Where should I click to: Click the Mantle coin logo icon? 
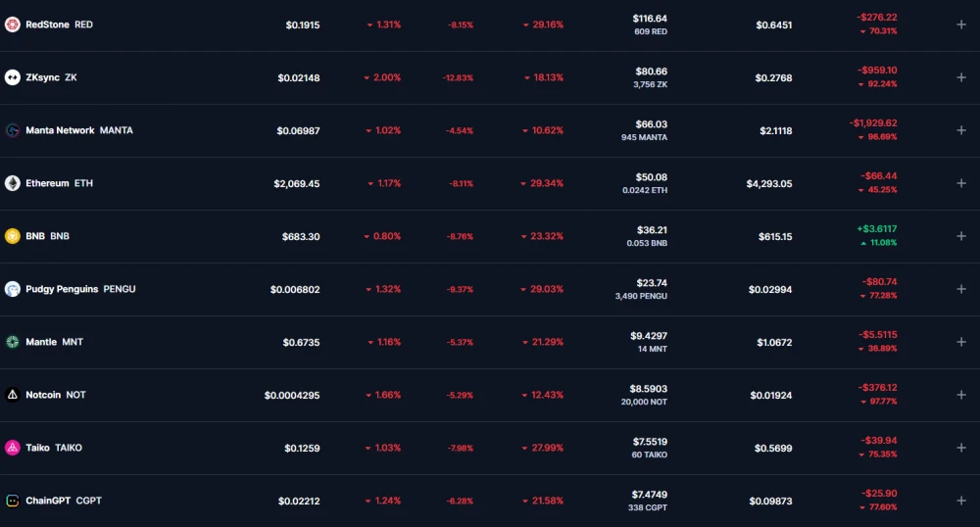(x=13, y=342)
